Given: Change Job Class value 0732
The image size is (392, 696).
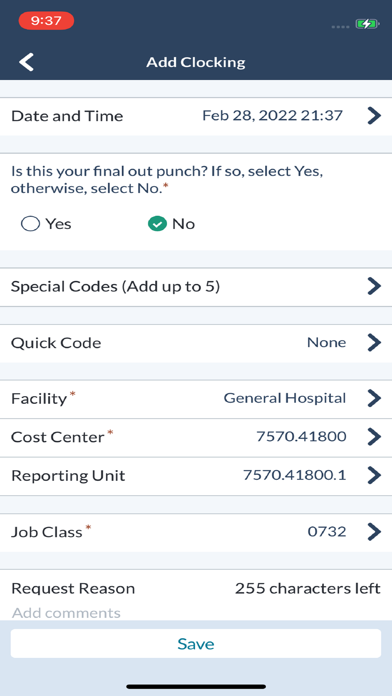Looking at the screenshot, I should click(x=327, y=531).
